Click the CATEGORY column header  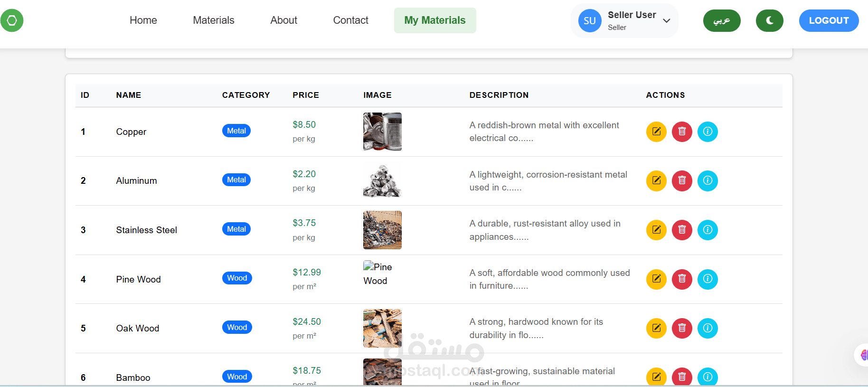pyautogui.click(x=246, y=95)
